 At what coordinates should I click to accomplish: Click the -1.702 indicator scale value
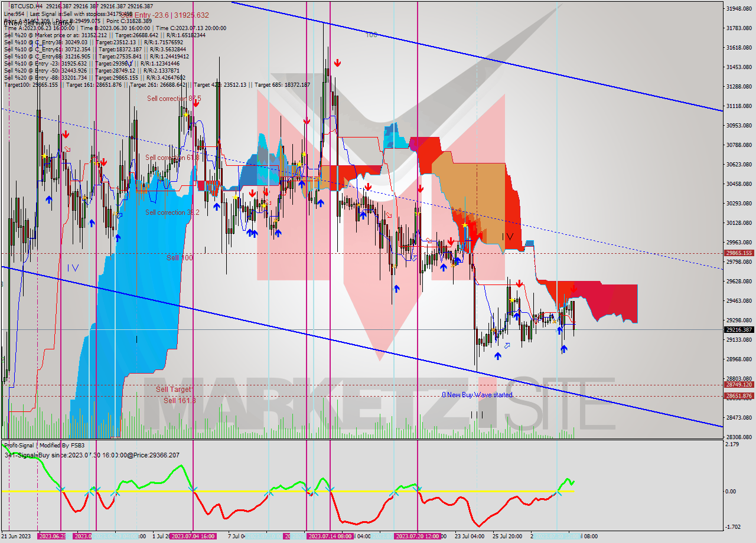coord(734,527)
